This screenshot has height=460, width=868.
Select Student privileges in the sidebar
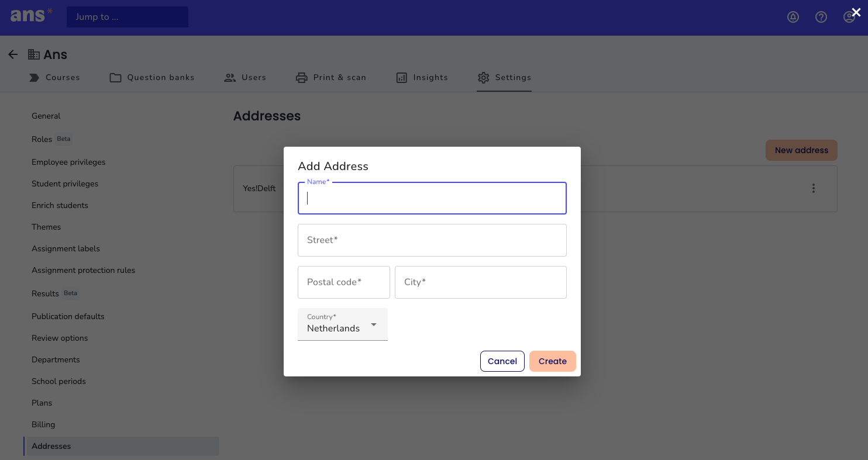coord(65,184)
